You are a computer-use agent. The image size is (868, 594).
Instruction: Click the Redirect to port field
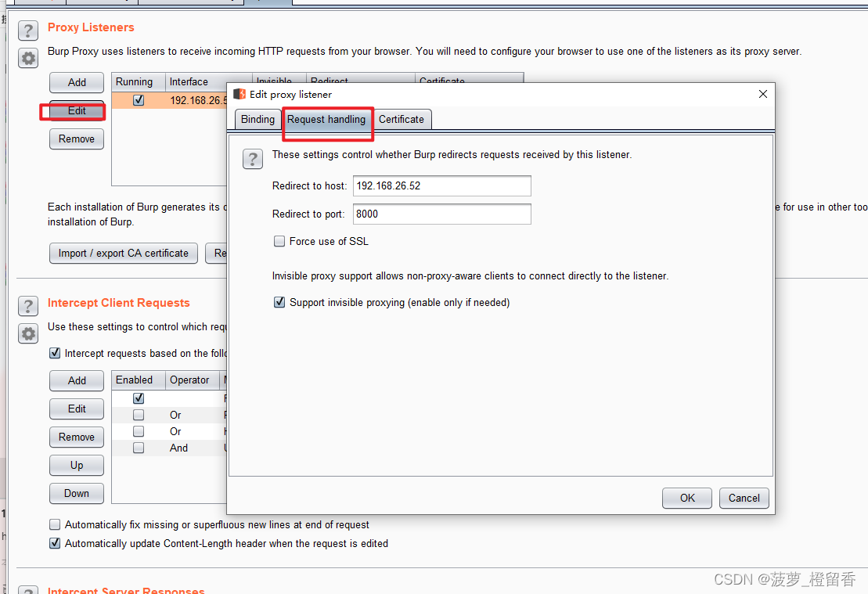click(441, 214)
